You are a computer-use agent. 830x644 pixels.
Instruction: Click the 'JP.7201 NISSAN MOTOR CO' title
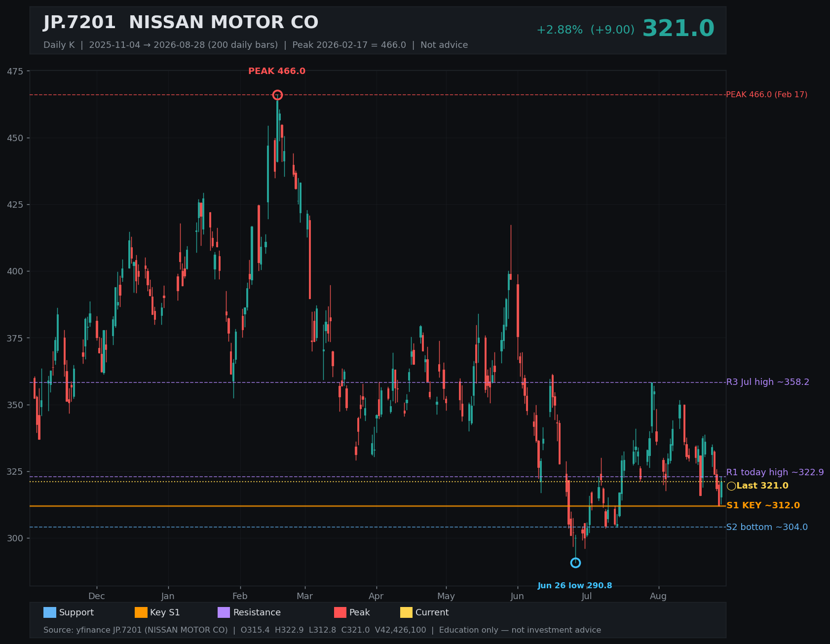click(181, 23)
